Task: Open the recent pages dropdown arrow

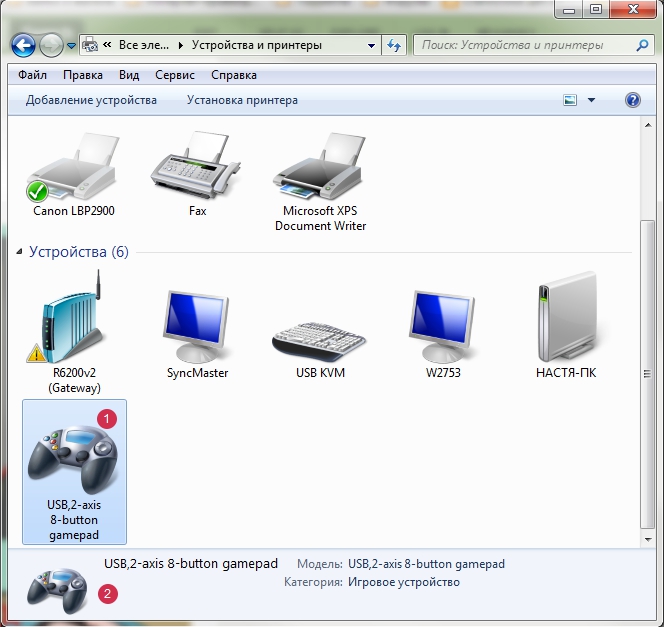Action: coord(72,45)
